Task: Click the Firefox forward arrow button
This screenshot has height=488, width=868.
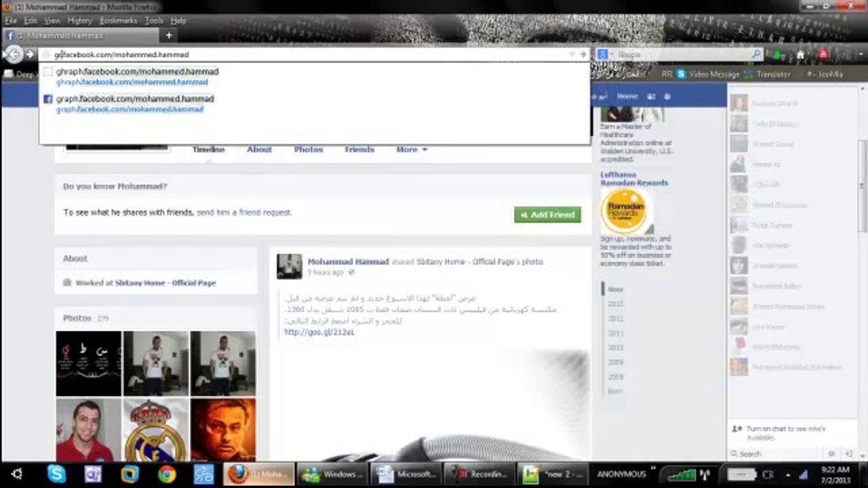Action: click(x=29, y=54)
